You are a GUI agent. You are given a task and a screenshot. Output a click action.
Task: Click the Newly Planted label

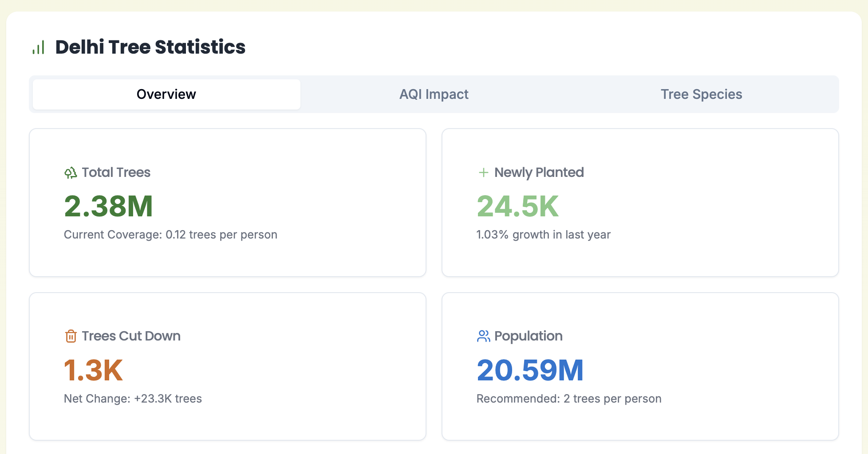(539, 172)
